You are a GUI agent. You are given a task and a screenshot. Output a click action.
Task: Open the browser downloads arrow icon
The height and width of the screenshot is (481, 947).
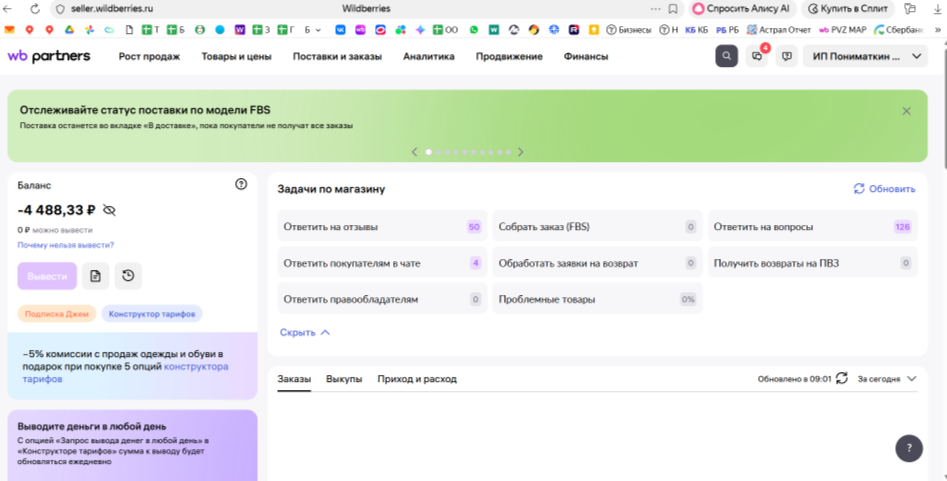[x=937, y=9]
